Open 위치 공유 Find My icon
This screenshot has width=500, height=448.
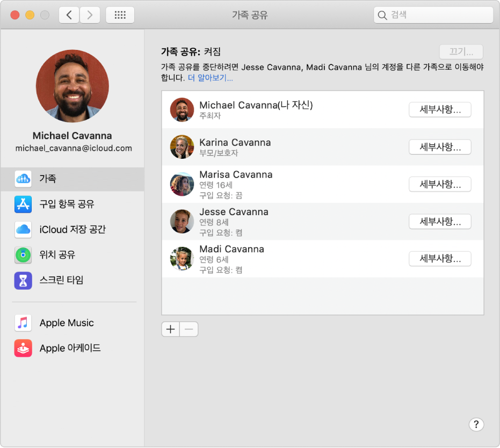point(23,255)
